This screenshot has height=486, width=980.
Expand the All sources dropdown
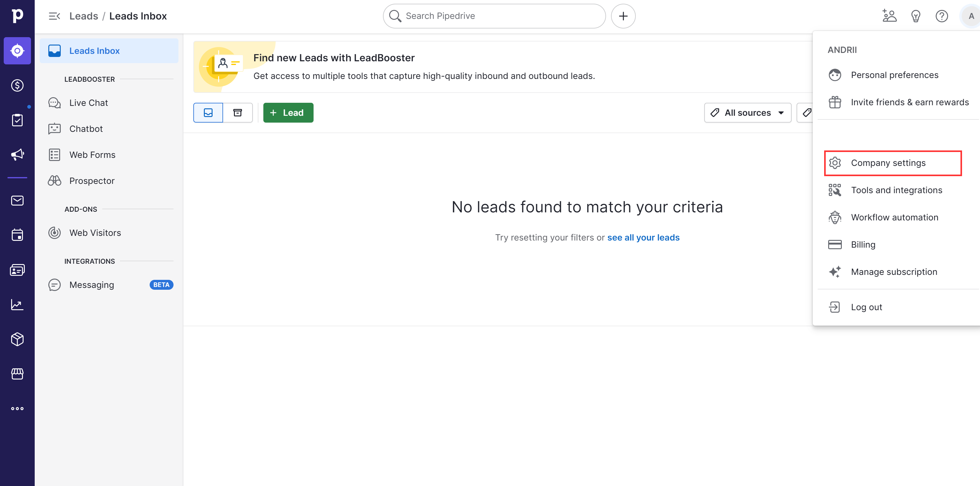pyautogui.click(x=748, y=112)
